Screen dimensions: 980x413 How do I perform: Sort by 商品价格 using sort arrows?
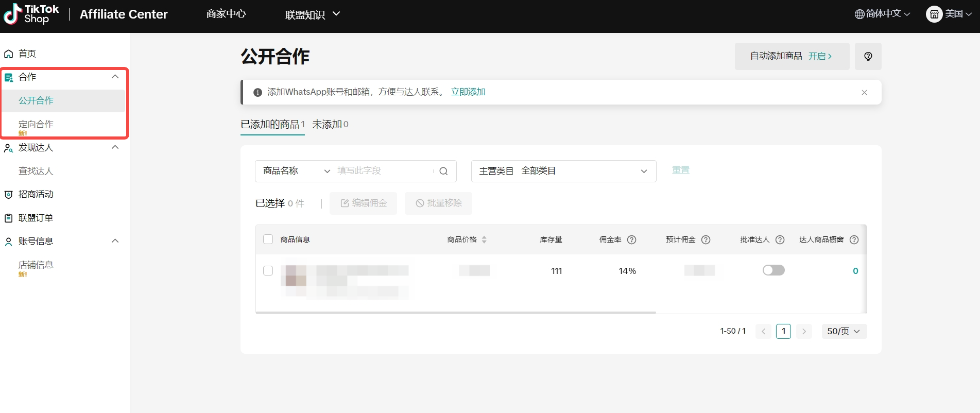tap(484, 239)
